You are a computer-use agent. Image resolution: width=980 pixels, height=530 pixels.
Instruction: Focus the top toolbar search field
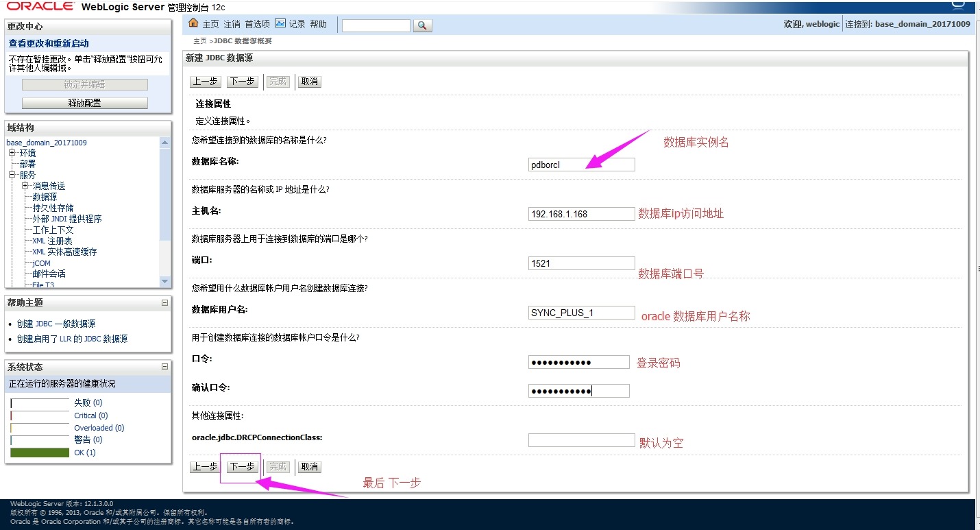click(x=376, y=25)
